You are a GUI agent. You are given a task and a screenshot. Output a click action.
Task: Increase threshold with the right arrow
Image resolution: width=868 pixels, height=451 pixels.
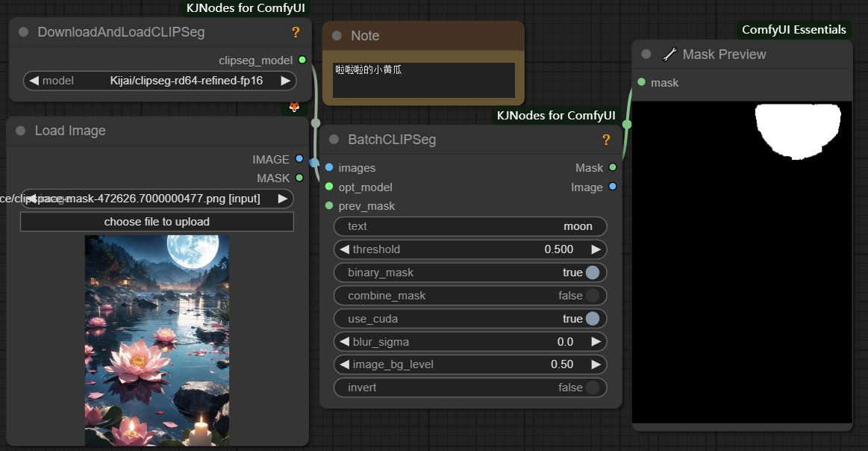click(596, 249)
